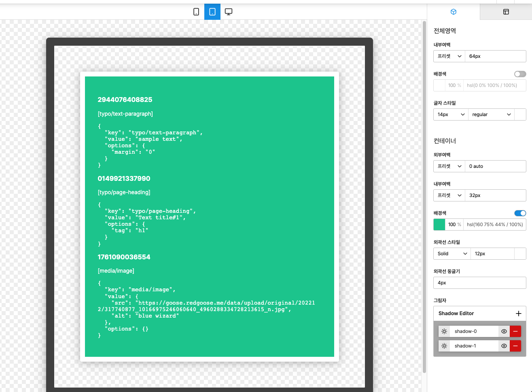Image resolution: width=532 pixels, height=392 pixels.
Task: Disable 컨테이너 배경색 toggle
Action: point(520,213)
